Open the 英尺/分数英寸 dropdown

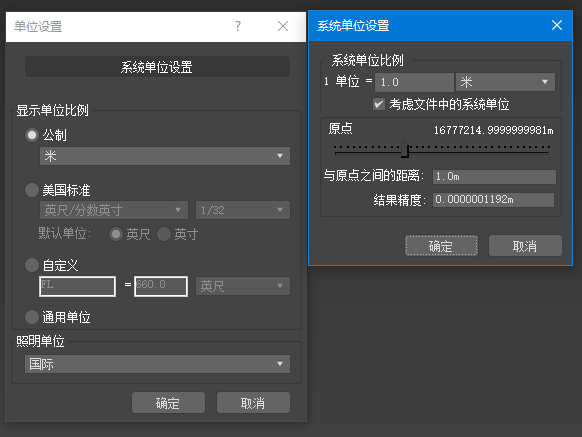(114, 210)
